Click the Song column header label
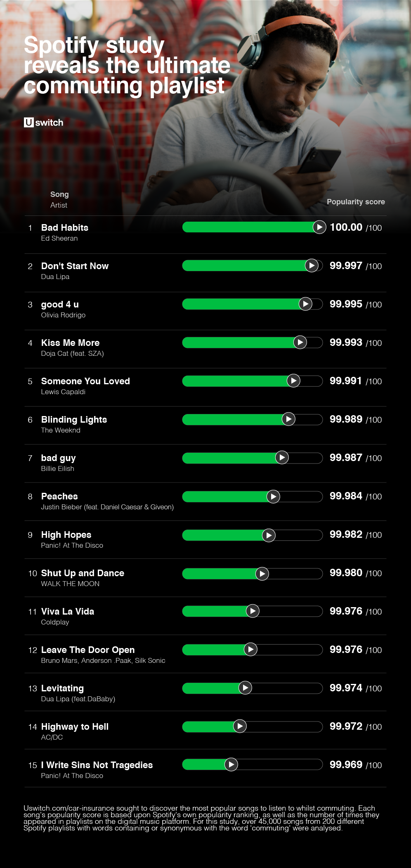This screenshot has height=868, width=411. pos(59,194)
